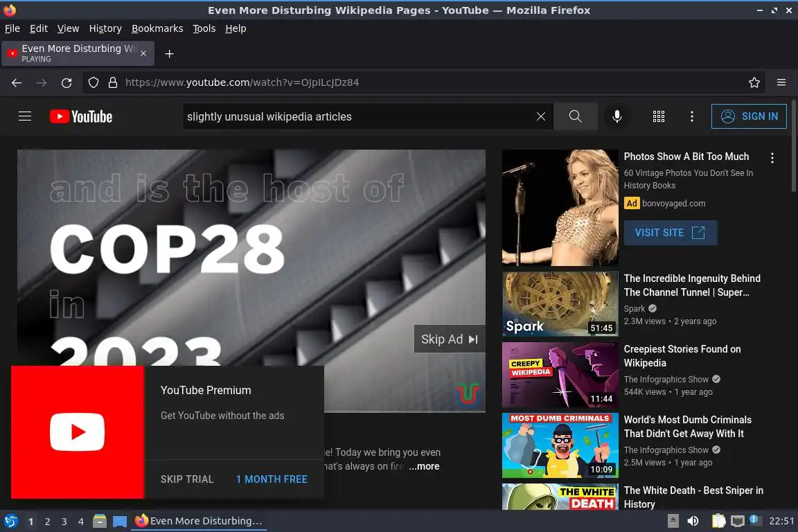Click the address bar URL
Image resolution: width=798 pixels, height=532 pixels.
[242, 82]
